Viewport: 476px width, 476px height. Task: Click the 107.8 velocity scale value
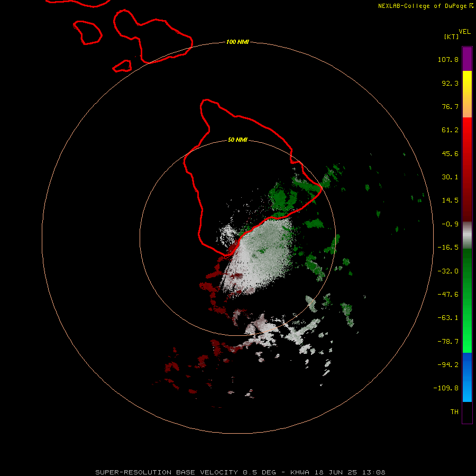tap(448, 59)
